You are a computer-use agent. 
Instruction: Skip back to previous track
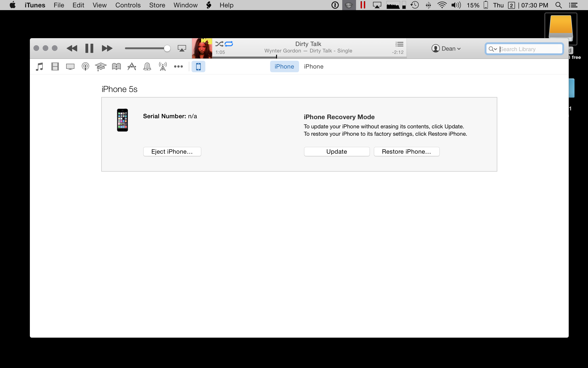click(72, 48)
